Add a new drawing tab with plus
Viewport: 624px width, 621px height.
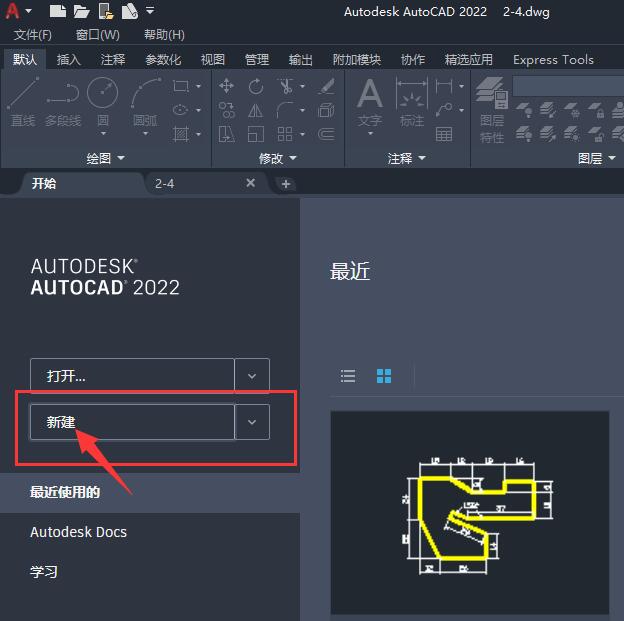pos(285,184)
